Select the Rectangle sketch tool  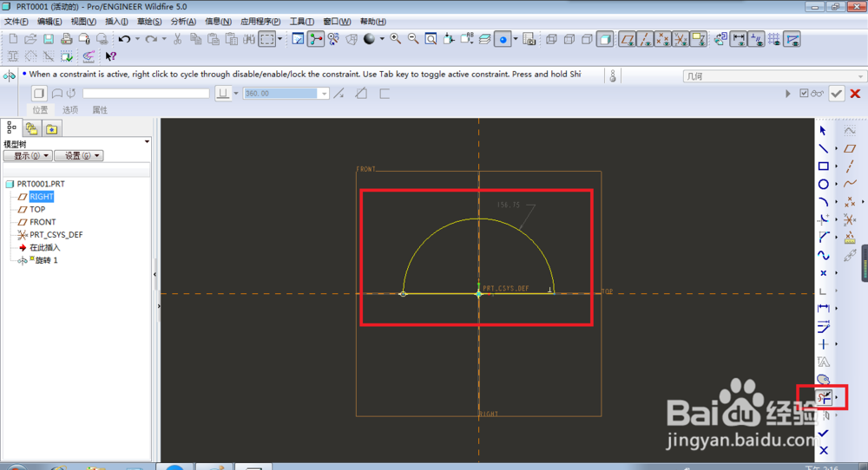[823, 166]
